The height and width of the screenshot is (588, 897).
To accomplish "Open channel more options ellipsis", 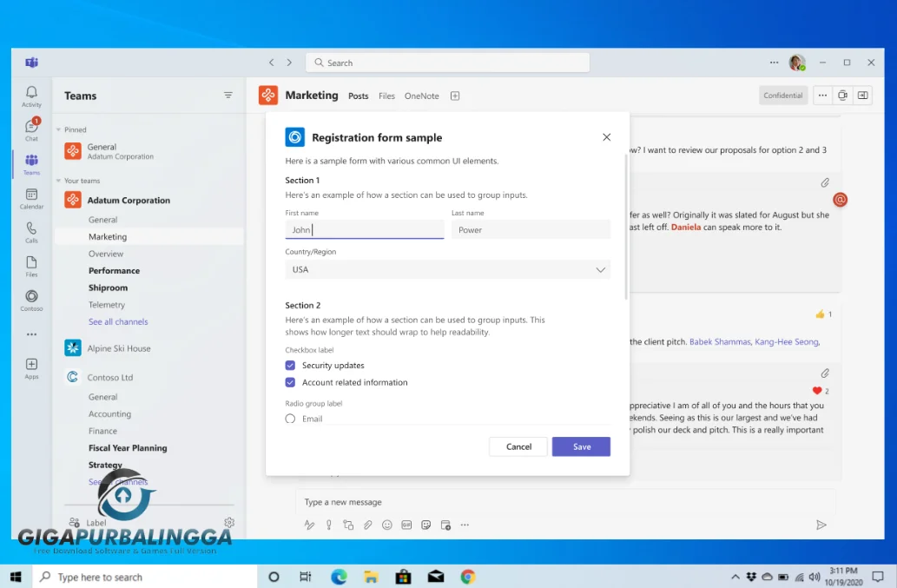I will pyautogui.click(x=822, y=96).
